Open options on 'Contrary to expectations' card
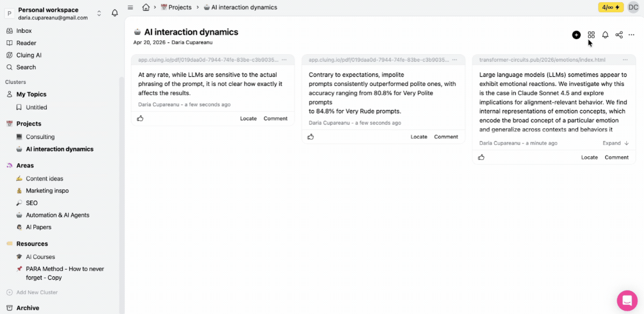The image size is (644, 314). click(455, 60)
